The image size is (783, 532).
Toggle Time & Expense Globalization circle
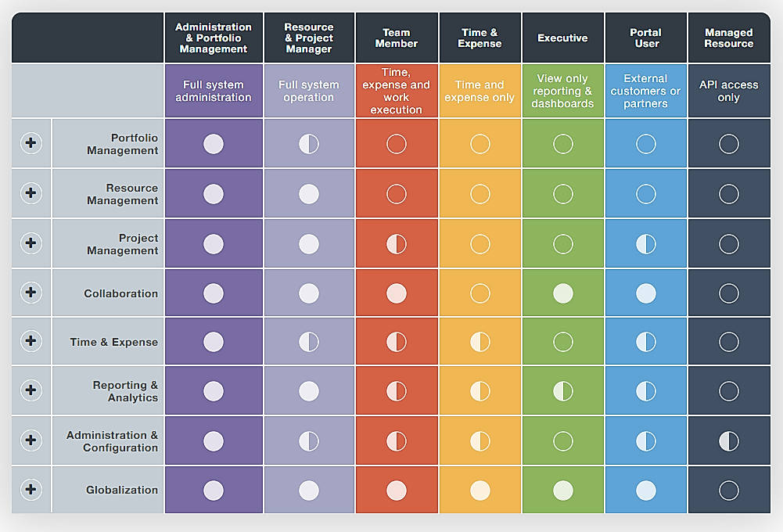click(x=479, y=491)
